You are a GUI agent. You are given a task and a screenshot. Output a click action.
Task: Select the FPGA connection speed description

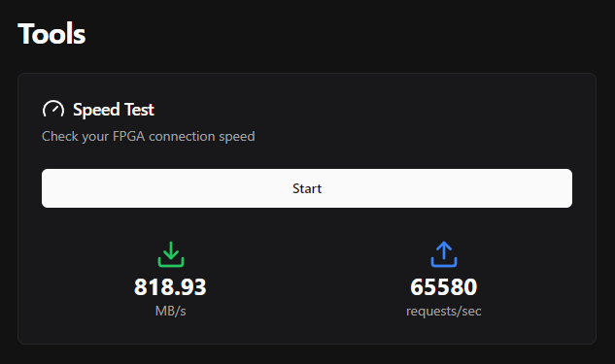149,136
